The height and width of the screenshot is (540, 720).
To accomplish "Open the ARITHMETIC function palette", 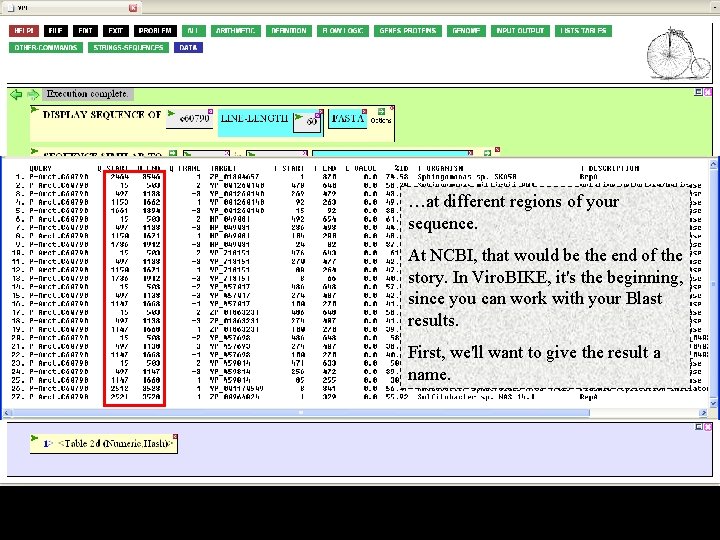I will (x=236, y=31).
